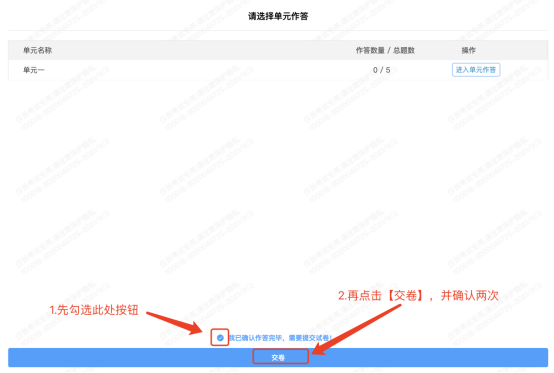
Task: Click the 作答数量 / 总题数 column header
Action: click(x=385, y=51)
